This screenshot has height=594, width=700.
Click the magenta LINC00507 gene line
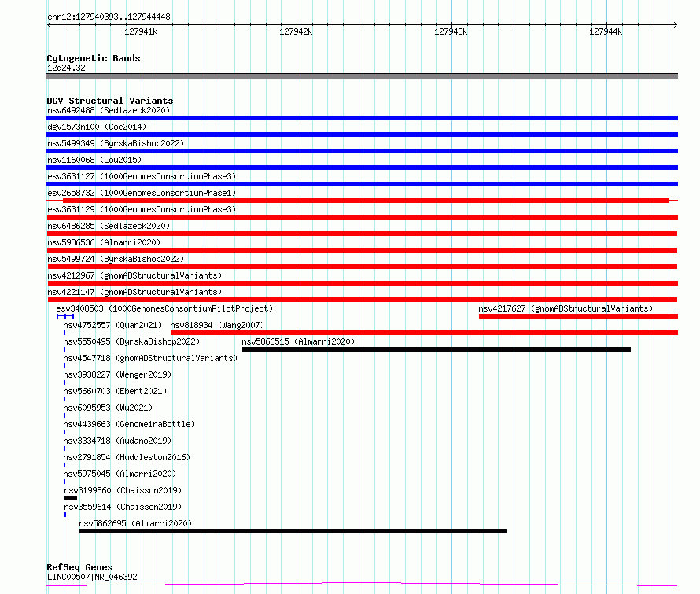pos(362,585)
